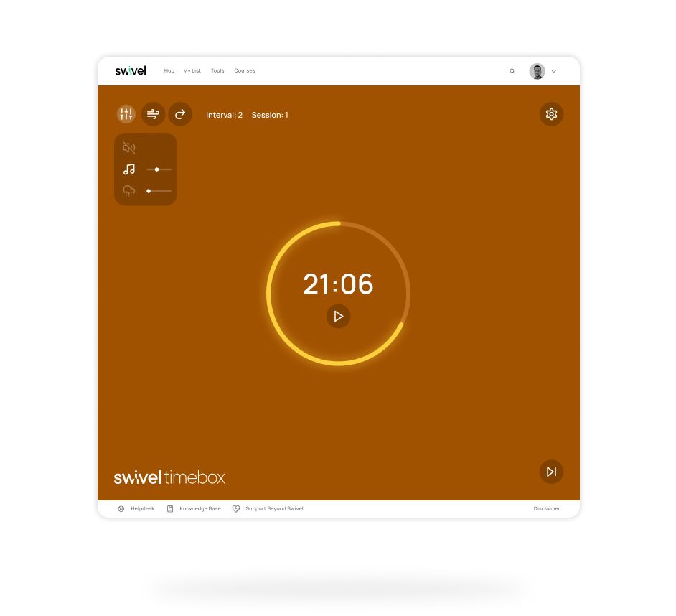676x616 pixels.
Task: Adjust the music volume slider
Action: 159,169
